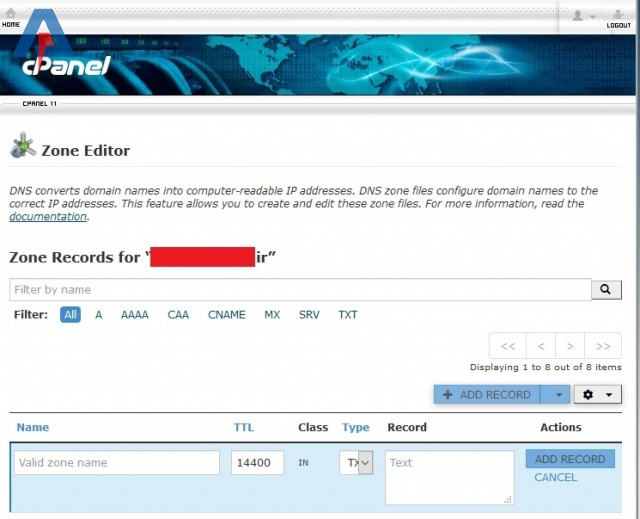Click the Zone Editor satellite icon
Screen dimensions: 640x519
point(23,145)
